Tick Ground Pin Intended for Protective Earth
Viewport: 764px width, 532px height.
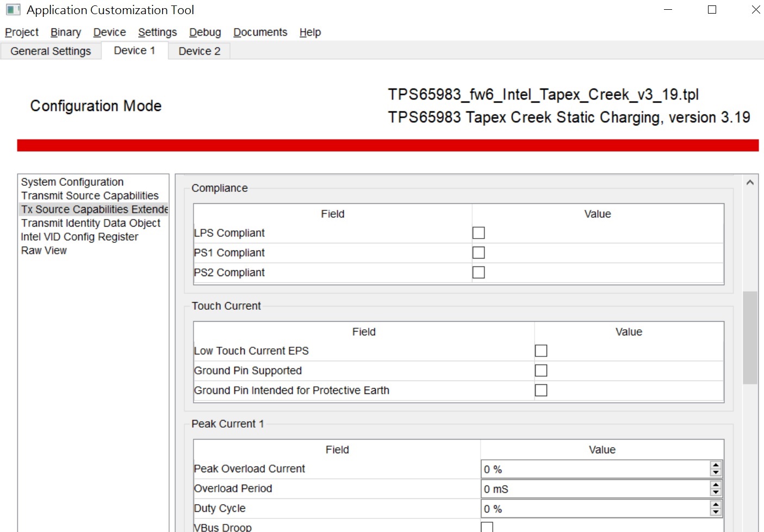pyautogui.click(x=541, y=390)
